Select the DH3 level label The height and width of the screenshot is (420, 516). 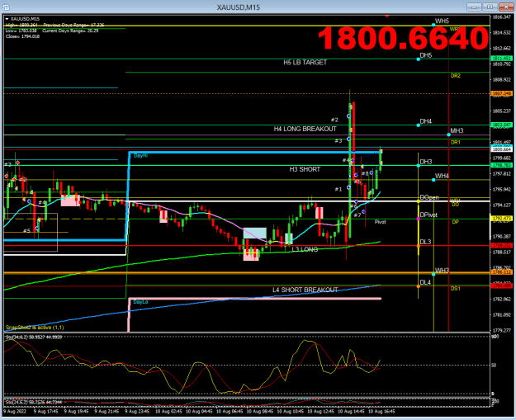point(426,162)
